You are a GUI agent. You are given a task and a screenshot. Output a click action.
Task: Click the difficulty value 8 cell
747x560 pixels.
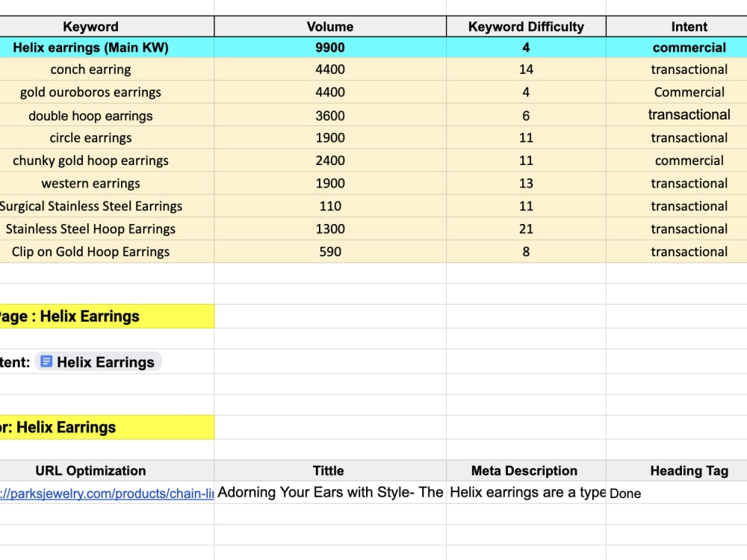(526, 252)
